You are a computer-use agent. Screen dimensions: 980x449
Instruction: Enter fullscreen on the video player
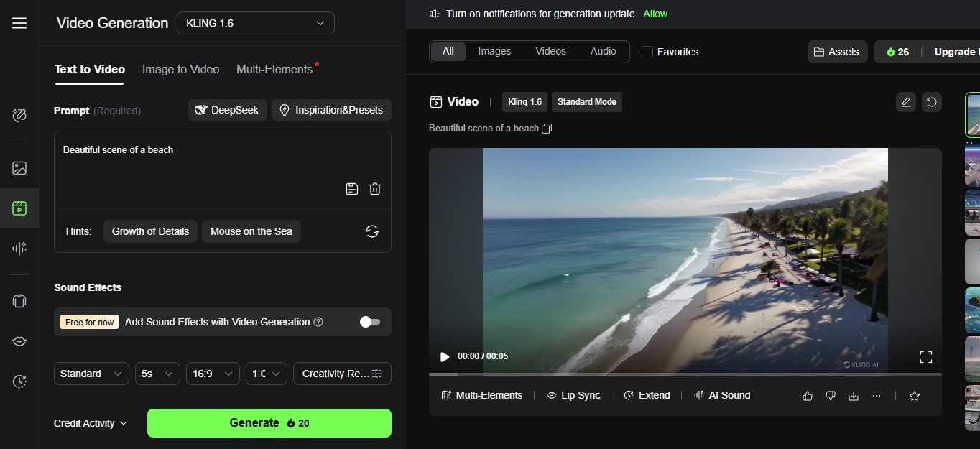click(926, 356)
